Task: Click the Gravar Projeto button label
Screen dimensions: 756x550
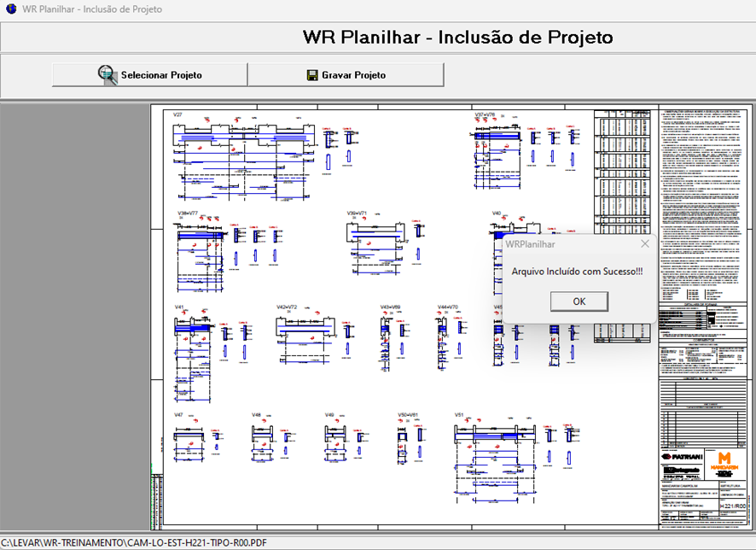Action: pos(353,75)
